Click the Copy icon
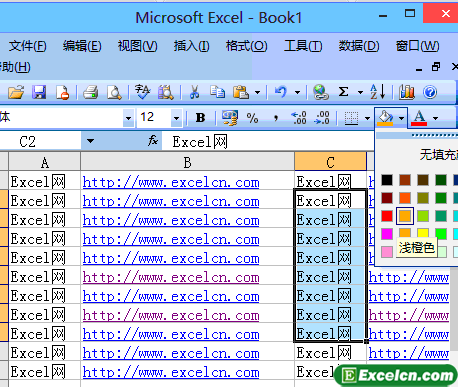The image size is (458, 387). pyautogui.click(x=217, y=92)
